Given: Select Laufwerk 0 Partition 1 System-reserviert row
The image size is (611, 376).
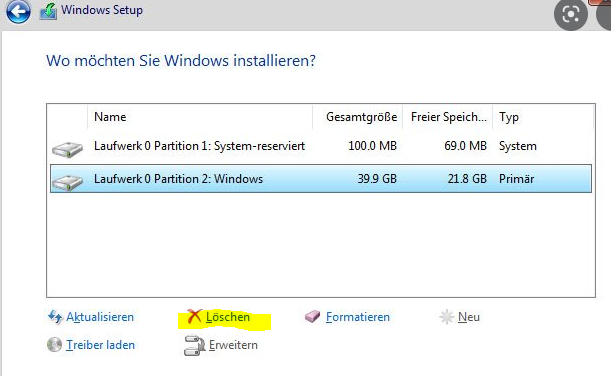Looking at the screenshot, I should click(321, 146).
